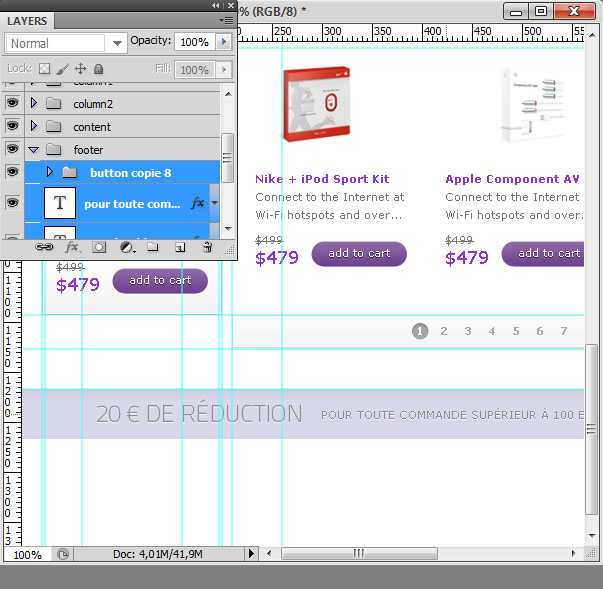Click the Fill value field
The height and width of the screenshot is (589, 603).
(195, 70)
